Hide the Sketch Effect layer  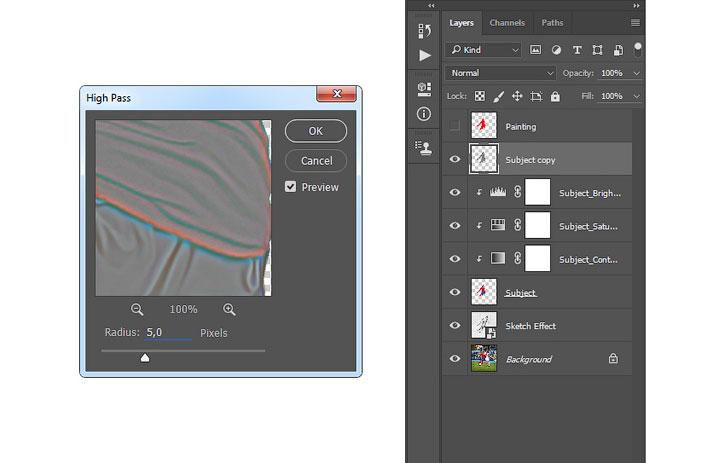455,325
